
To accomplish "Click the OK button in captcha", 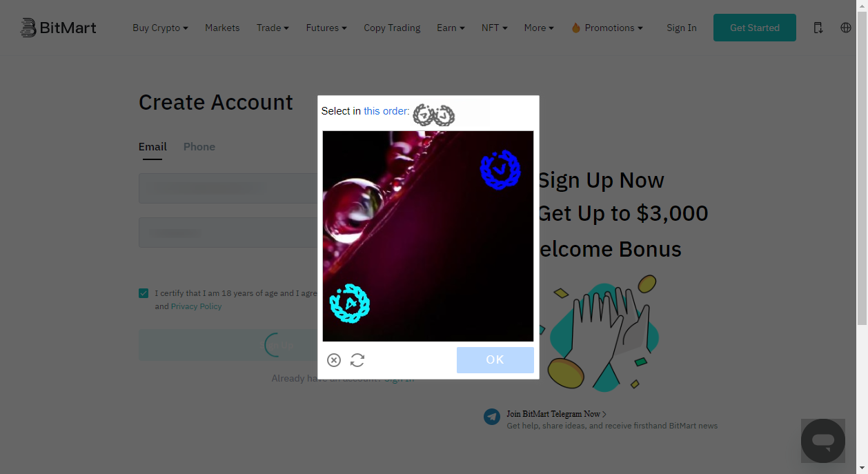I will coord(495,360).
